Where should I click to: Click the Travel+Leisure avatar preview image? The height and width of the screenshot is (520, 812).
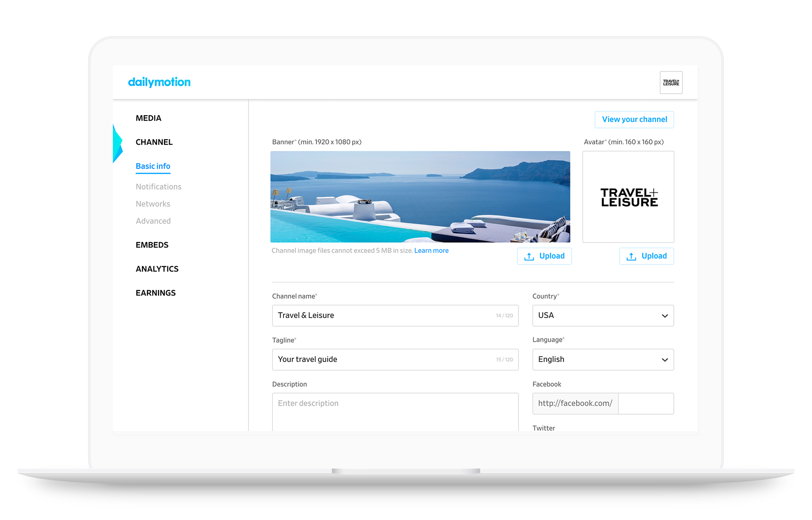[628, 197]
